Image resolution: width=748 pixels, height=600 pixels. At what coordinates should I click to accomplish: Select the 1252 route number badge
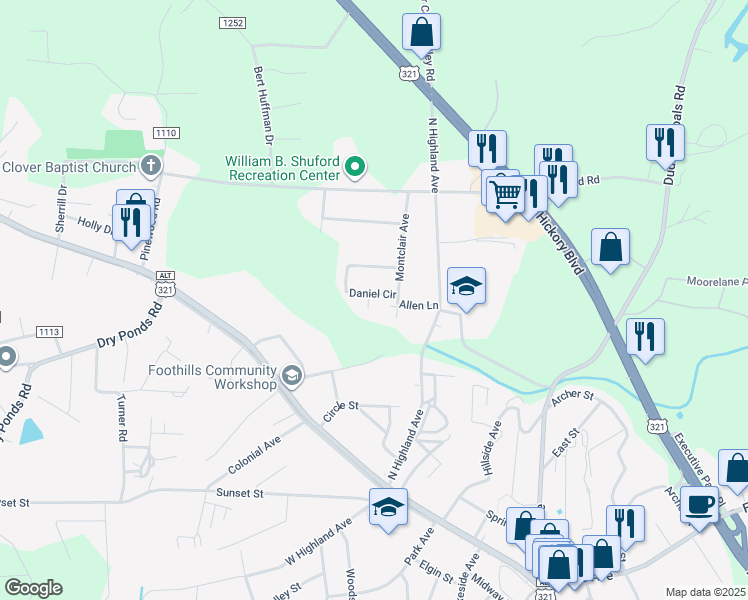click(x=232, y=23)
